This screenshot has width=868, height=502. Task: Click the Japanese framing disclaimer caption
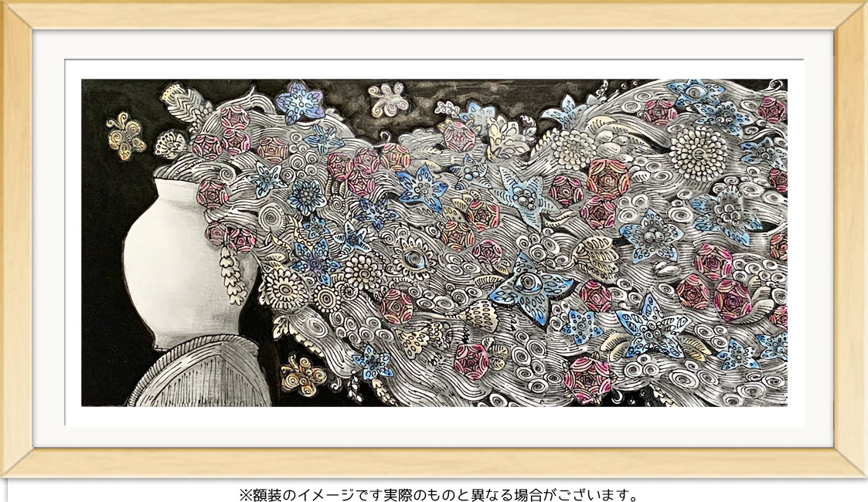(x=439, y=494)
